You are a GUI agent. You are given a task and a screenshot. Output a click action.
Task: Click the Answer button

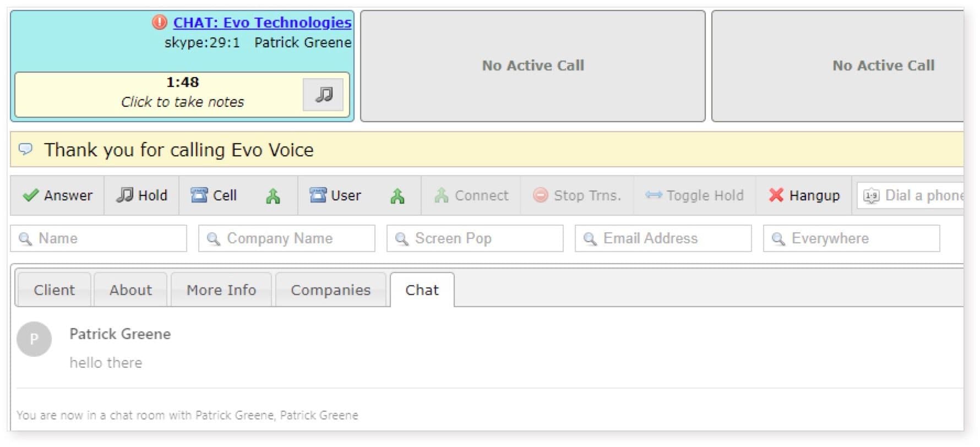tap(57, 195)
